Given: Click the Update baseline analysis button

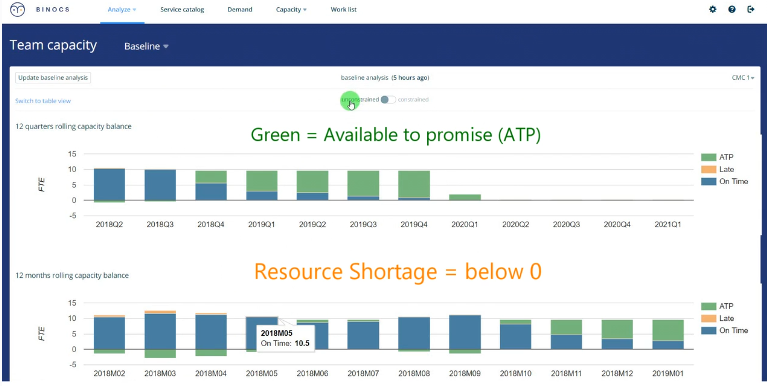Looking at the screenshot, I should (53, 78).
